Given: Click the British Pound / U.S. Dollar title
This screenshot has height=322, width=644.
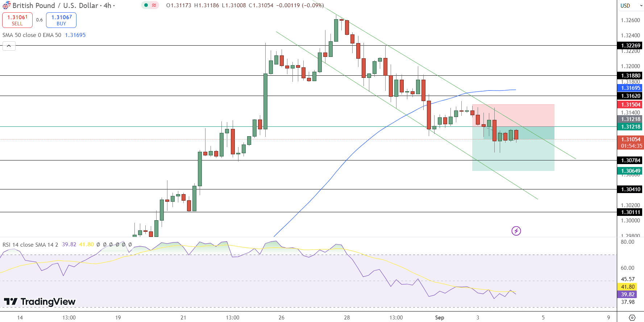Looking at the screenshot, I should tap(55, 5).
